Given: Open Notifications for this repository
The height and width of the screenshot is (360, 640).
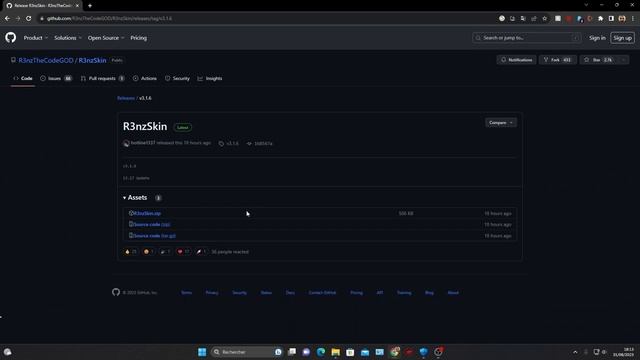Looking at the screenshot, I should coord(516,60).
